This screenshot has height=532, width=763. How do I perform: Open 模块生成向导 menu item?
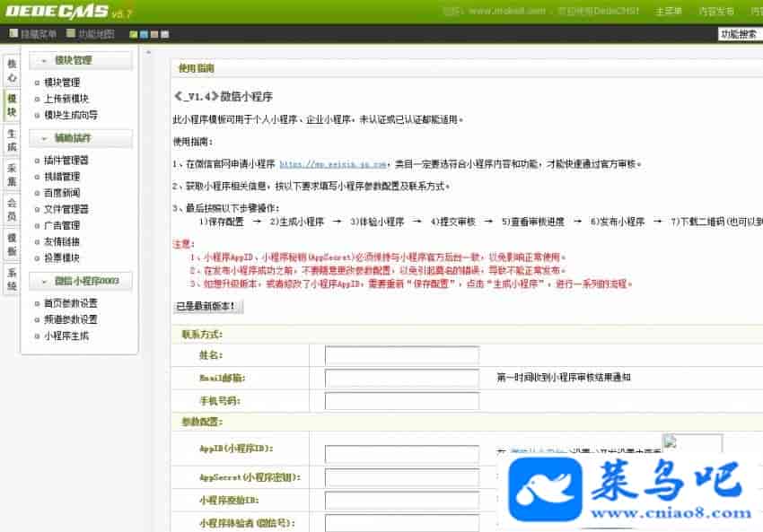click(x=71, y=115)
